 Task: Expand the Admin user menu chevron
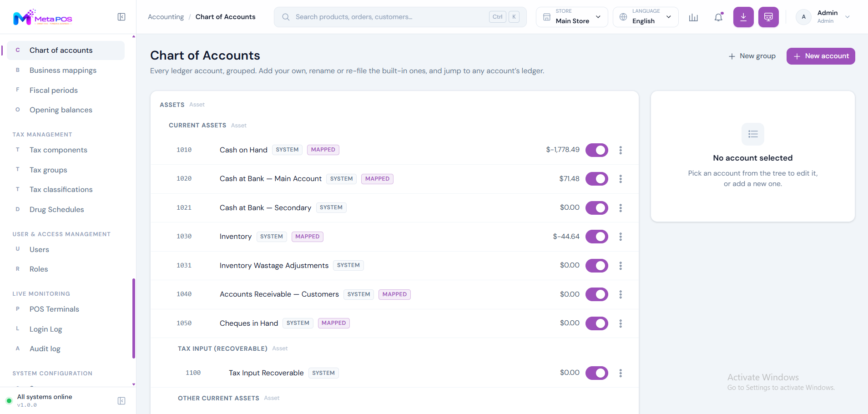tap(847, 17)
